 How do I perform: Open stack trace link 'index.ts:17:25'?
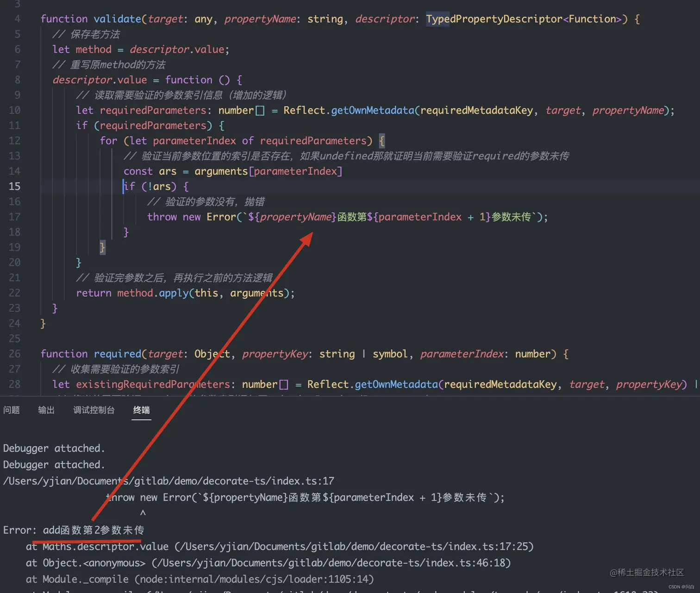488,547
